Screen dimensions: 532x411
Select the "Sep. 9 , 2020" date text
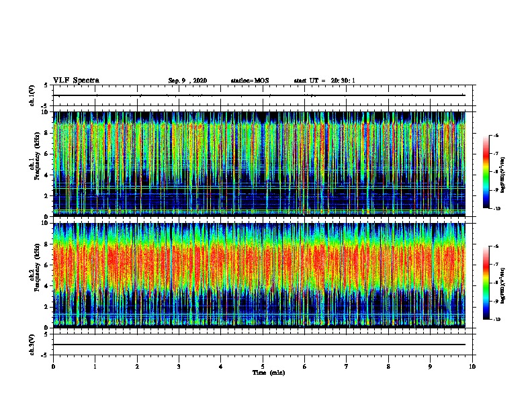click(187, 81)
